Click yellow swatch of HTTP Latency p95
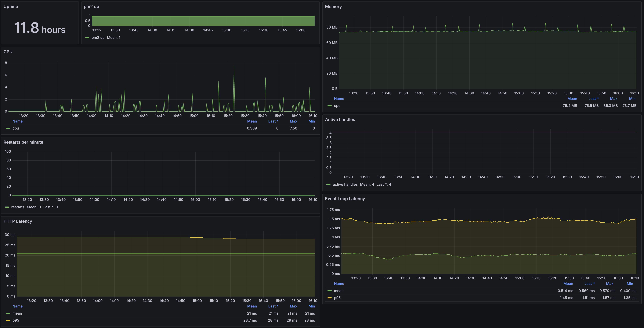The width and height of the screenshot is (644, 328). coord(8,321)
